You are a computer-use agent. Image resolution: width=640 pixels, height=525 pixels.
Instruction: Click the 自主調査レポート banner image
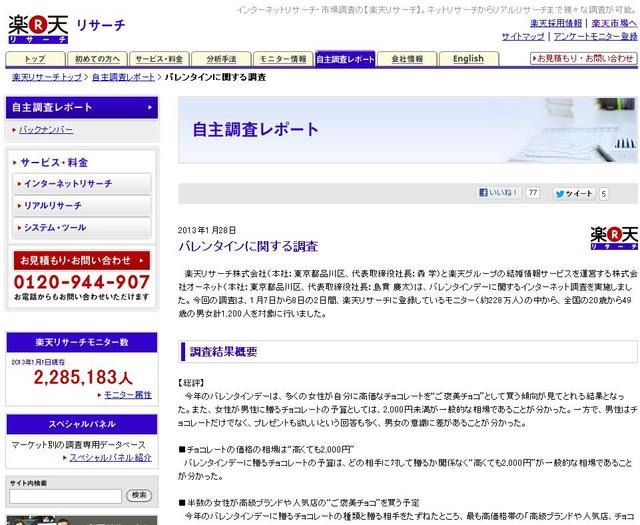408,130
